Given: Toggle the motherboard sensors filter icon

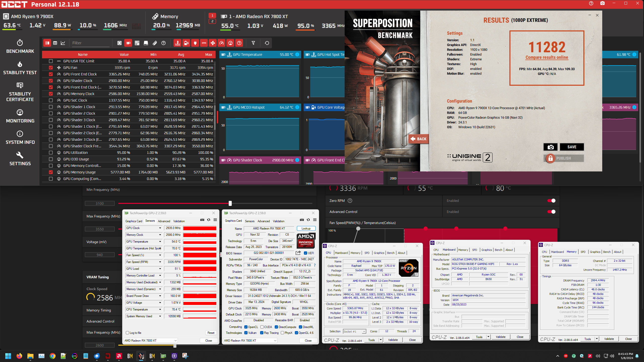Looking at the screenshot, I should [137, 43].
